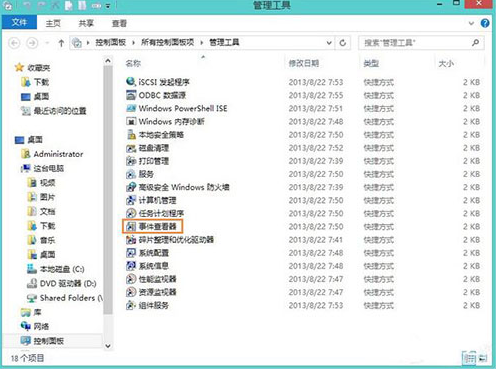Click the 搜索"管理工具" search box
The image size is (496, 369).
click(421, 43)
